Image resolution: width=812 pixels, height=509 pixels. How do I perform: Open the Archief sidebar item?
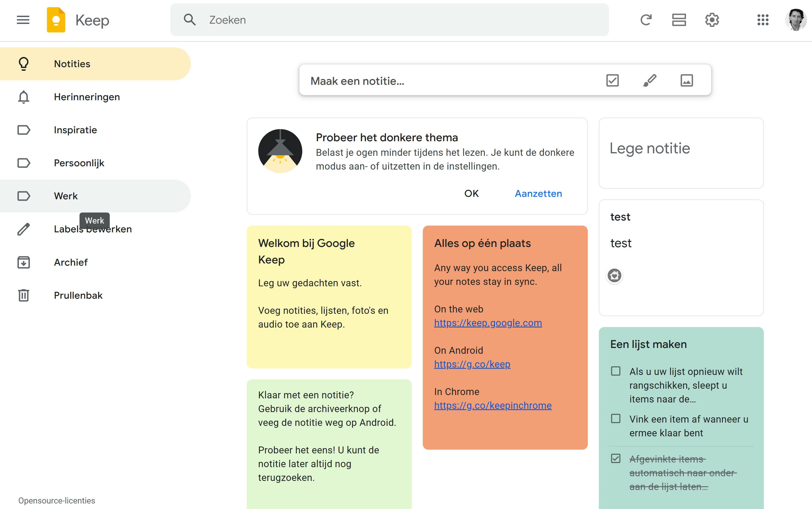pyautogui.click(x=71, y=262)
